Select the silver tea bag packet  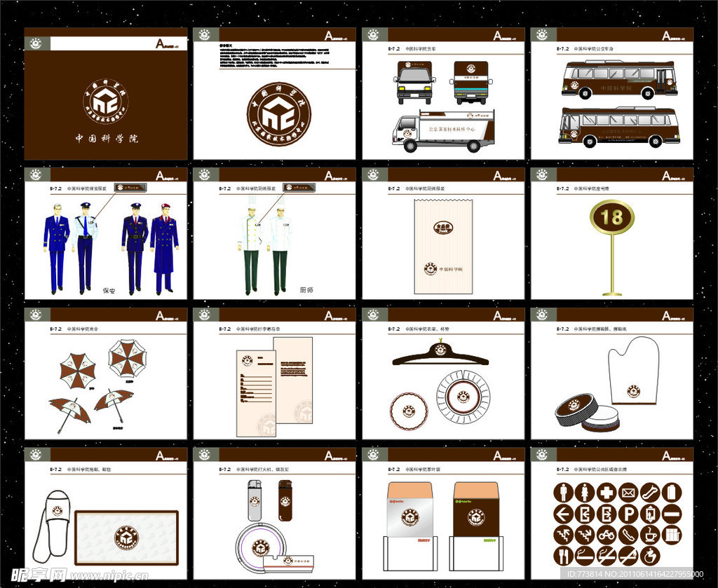coord(409,510)
